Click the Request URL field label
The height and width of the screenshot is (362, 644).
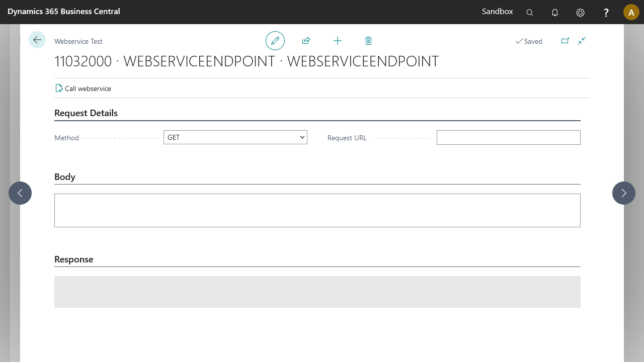[x=347, y=138]
